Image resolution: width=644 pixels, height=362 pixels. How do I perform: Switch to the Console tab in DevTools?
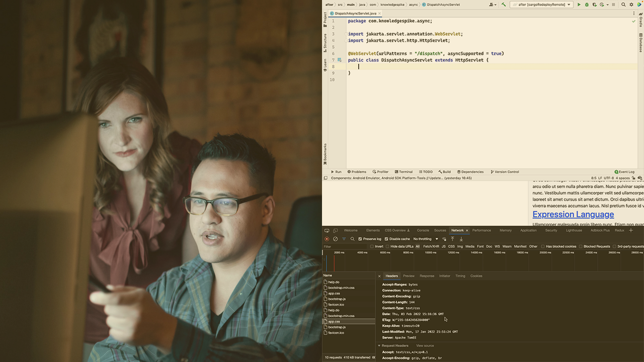click(x=423, y=230)
